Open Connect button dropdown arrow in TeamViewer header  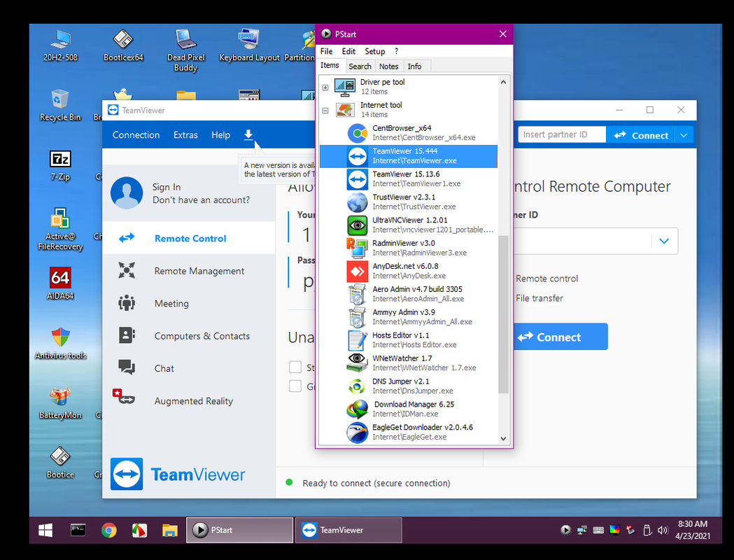(684, 135)
